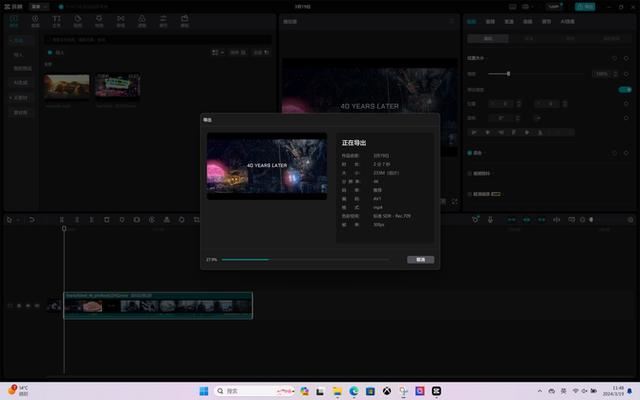The image size is (640, 400).
Task: Select the Media tab icon
Action: (x=14, y=20)
